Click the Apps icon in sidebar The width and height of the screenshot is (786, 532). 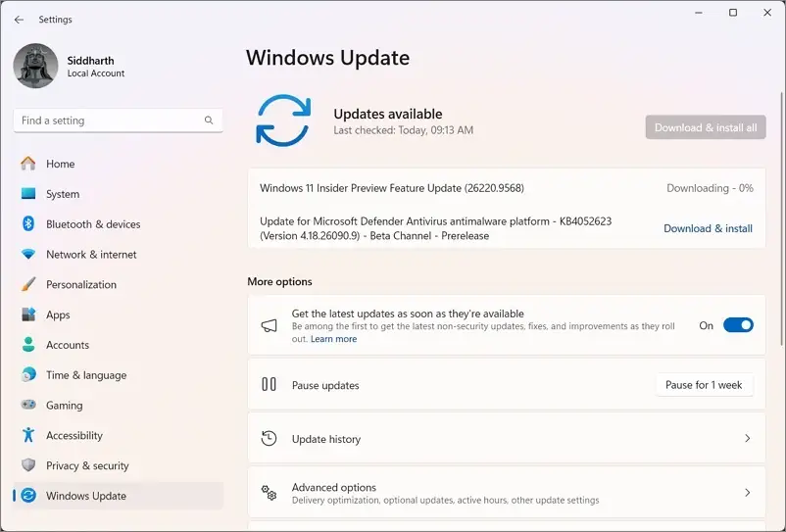[x=28, y=314]
